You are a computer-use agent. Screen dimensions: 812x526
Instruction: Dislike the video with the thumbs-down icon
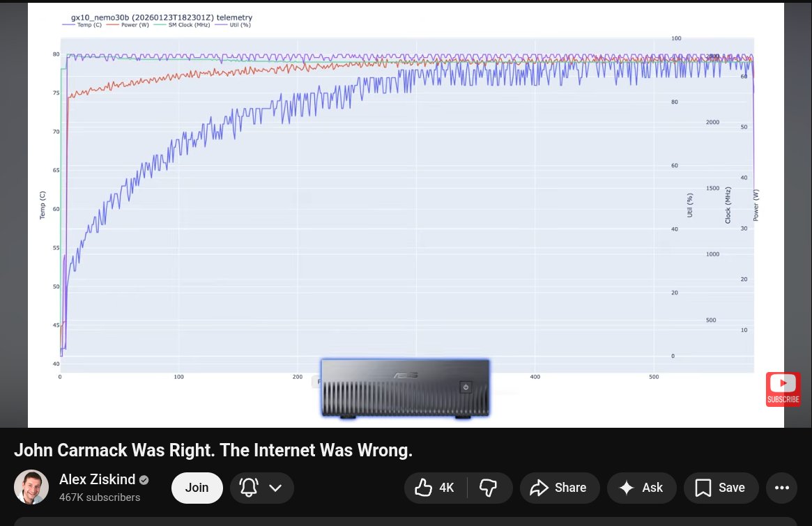pos(488,488)
